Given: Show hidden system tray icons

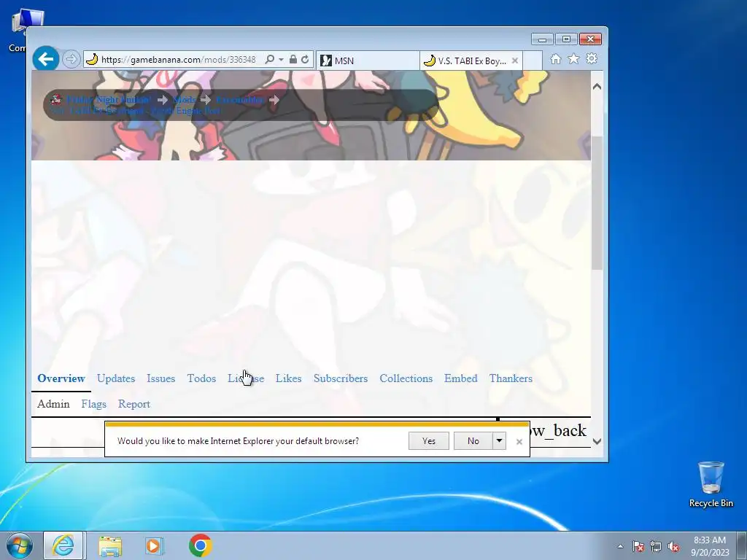Looking at the screenshot, I should 620,547.
